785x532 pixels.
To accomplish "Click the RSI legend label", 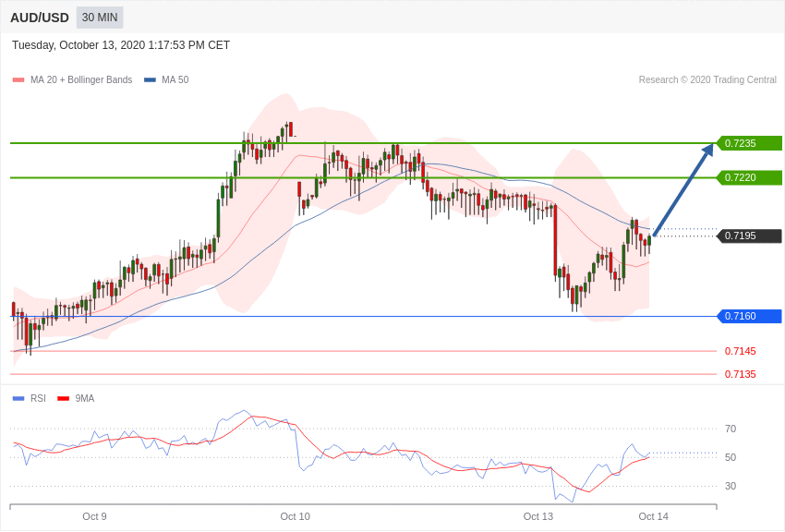I will (x=38, y=398).
